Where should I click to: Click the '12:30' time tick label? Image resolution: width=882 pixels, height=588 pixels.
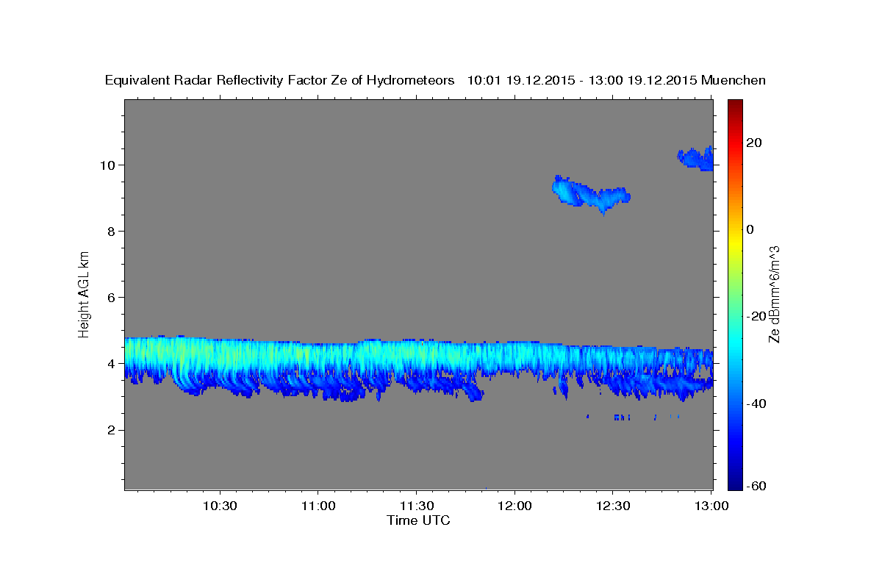(x=613, y=506)
